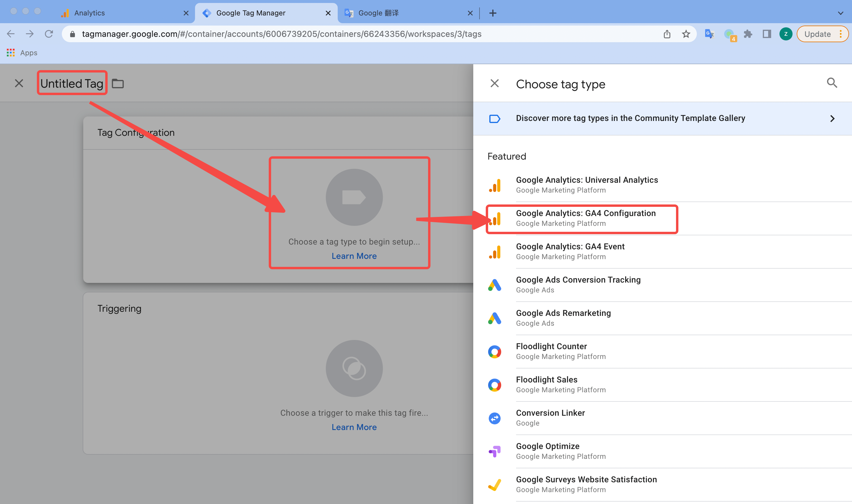Screen dimensions: 852x504
Task: Click the extension icon with badge 4
Action: pyautogui.click(x=730, y=35)
